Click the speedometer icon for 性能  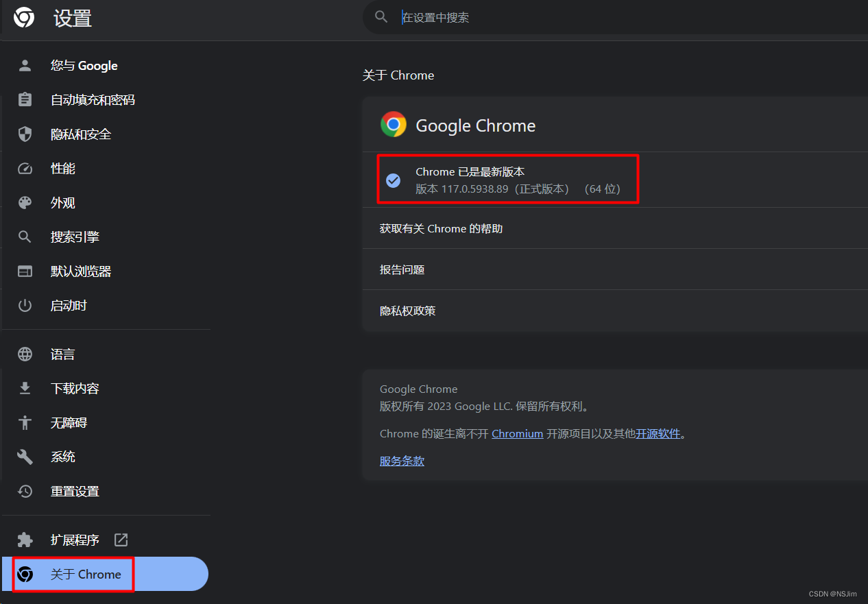click(x=25, y=169)
